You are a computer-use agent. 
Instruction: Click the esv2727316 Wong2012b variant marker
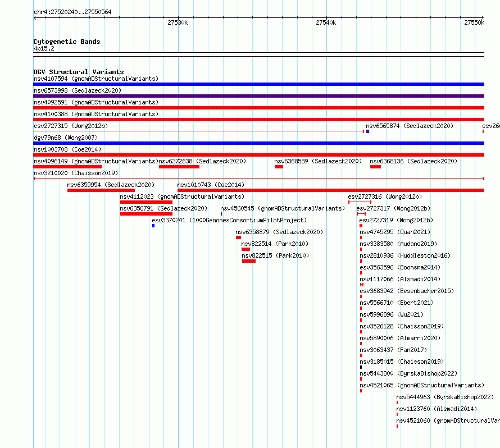point(360,202)
